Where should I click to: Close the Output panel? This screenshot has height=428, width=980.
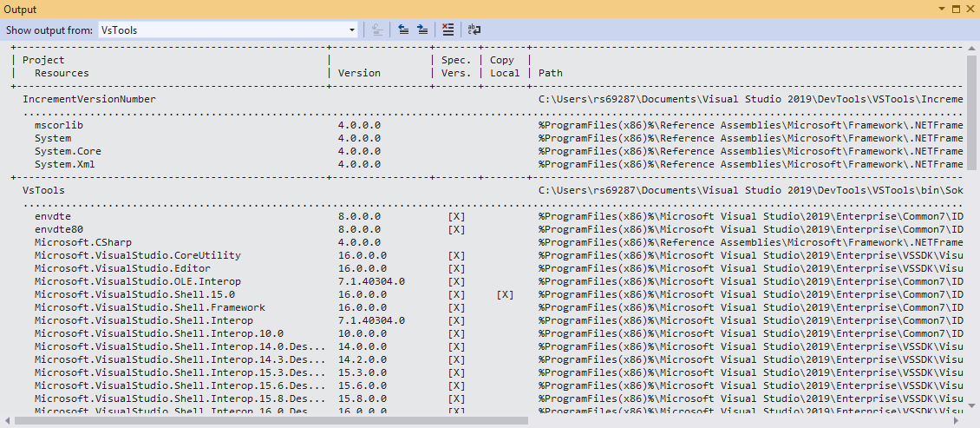pyautogui.click(x=970, y=9)
